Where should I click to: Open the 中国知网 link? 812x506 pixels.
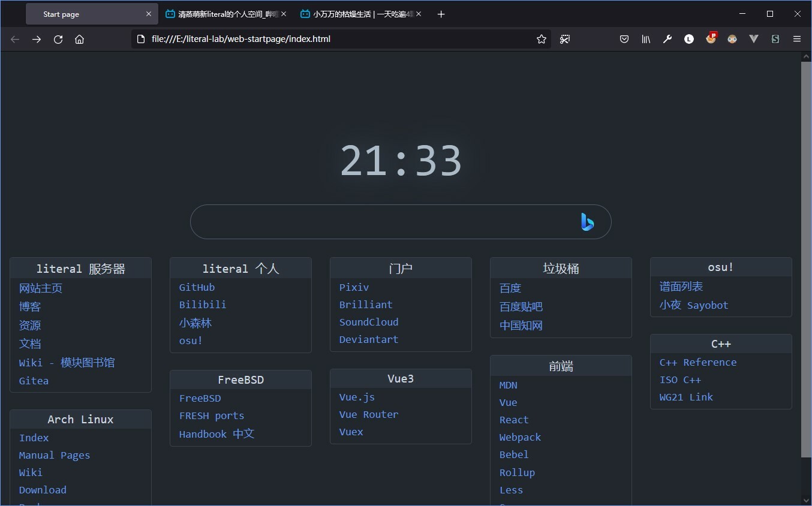coord(521,326)
